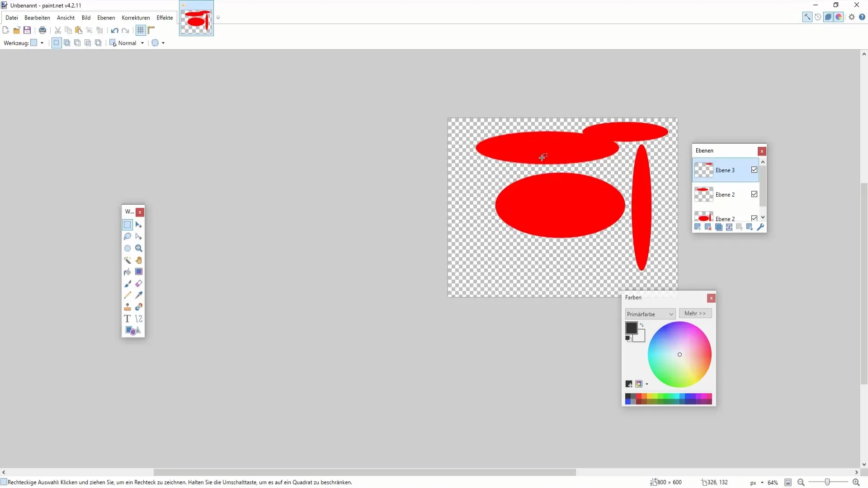Select the Shapes tool
868x488 pixels.
coord(133,330)
